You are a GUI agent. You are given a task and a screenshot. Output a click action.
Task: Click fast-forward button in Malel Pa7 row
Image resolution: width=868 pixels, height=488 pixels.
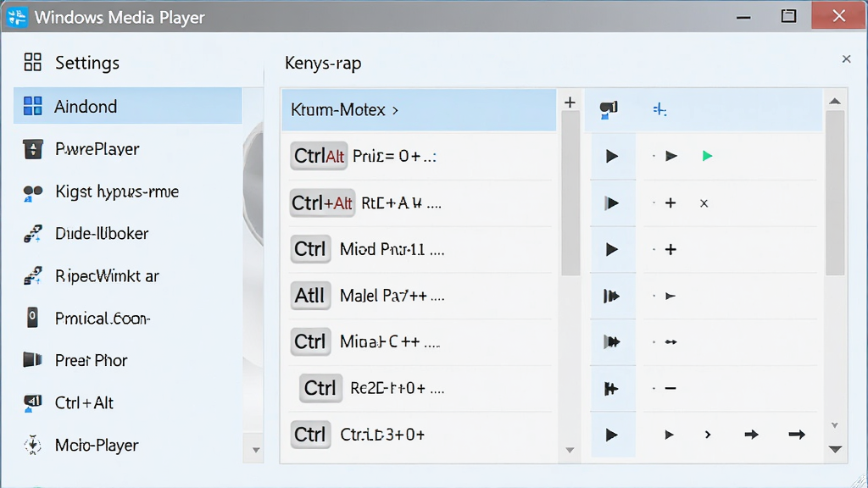[612, 296]
